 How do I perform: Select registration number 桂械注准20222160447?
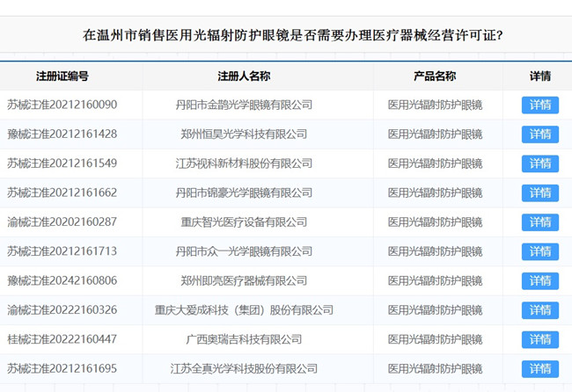point(62,339)
